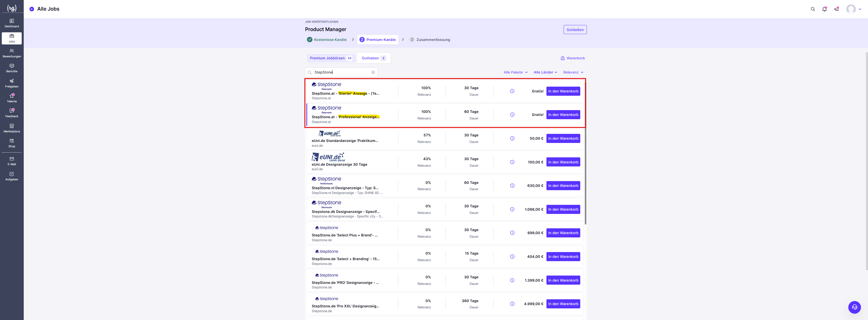Open the support chat headset button
The width and height of the screenshot is (868, 320).
pos(854,307)
